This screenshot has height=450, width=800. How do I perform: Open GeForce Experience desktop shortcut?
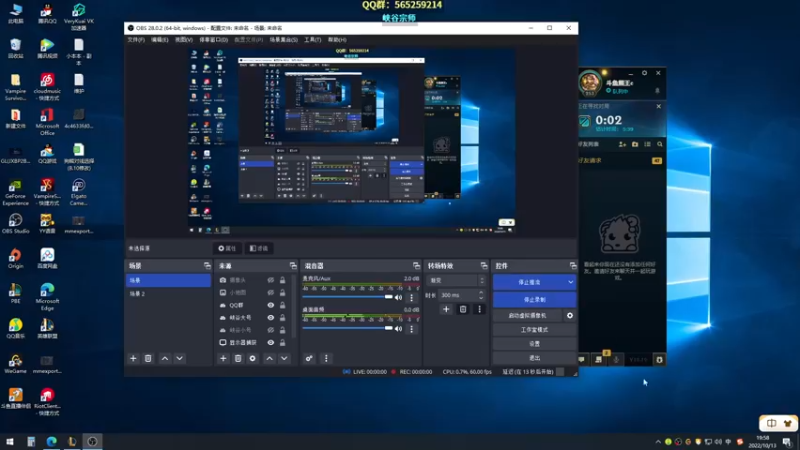(x=15, y=192)
